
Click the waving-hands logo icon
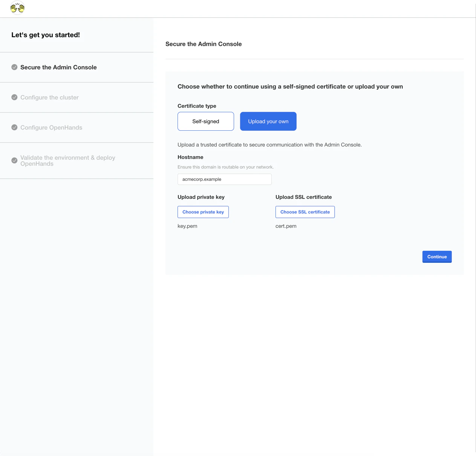pyautogui.click(x=17, y=8)
